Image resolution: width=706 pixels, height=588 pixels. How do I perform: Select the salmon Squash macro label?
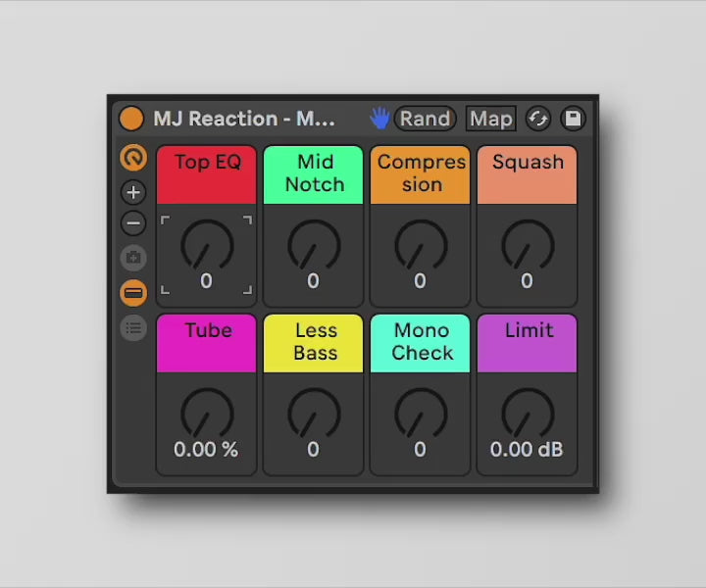pos(527,174)
